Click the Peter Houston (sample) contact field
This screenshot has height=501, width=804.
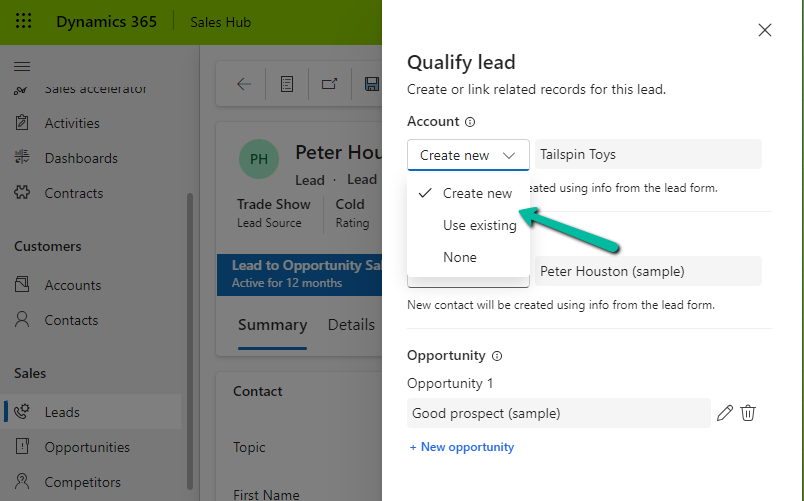pyautogui.click(x=648, y=271)
